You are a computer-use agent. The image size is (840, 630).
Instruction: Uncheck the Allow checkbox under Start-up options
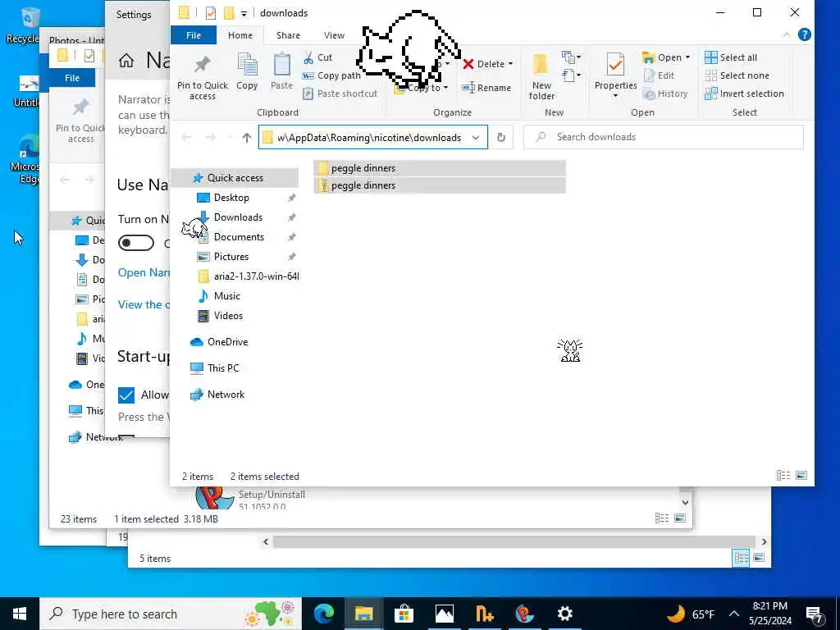coord(126,395)
